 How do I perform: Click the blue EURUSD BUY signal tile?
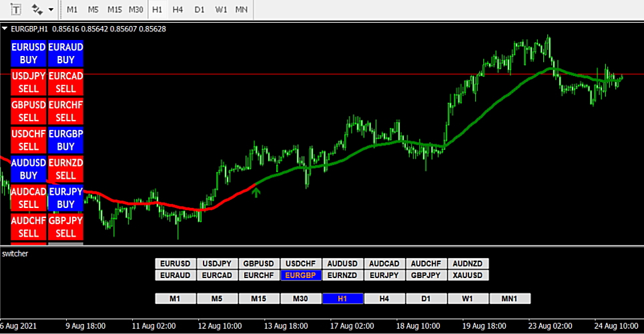tap(28, 53)
